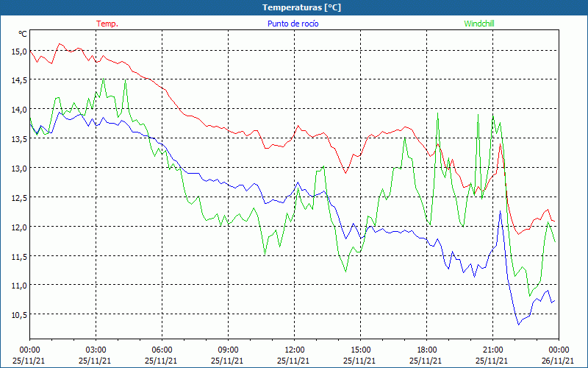Screen dimensions: 588x368
Task: Click the 21:00 time label on the x-axis
Action: coord(492,350)
